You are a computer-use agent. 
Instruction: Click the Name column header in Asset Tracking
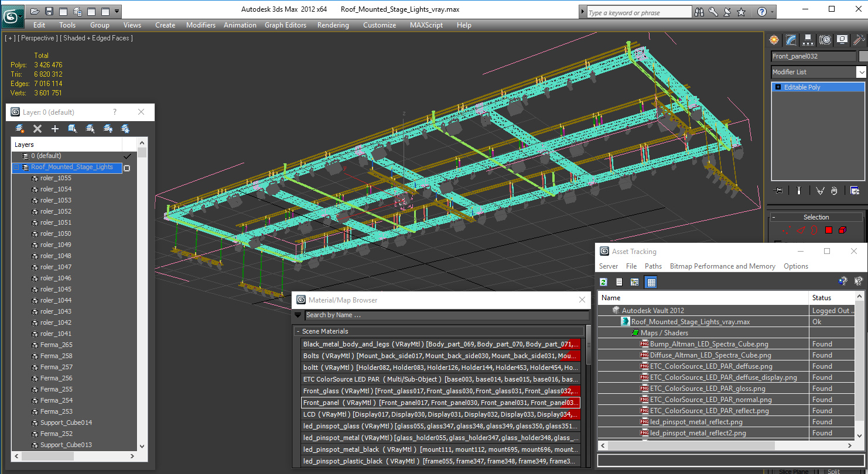[x=703, y=298]
